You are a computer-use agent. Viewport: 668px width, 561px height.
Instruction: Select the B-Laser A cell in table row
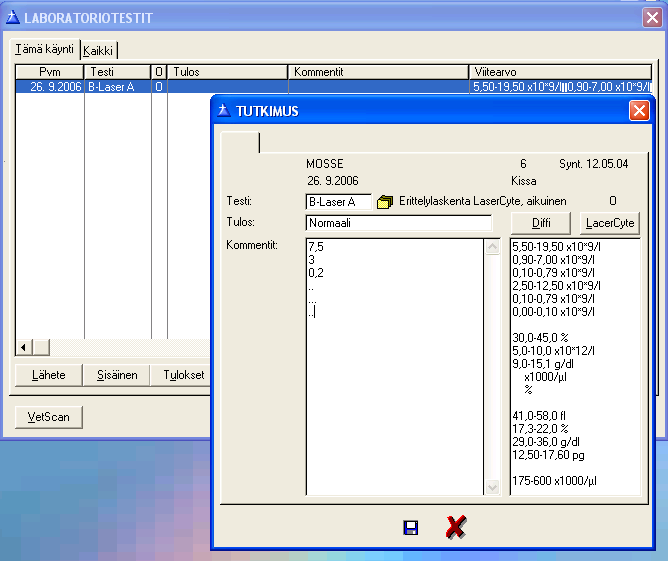click(118, 87)
